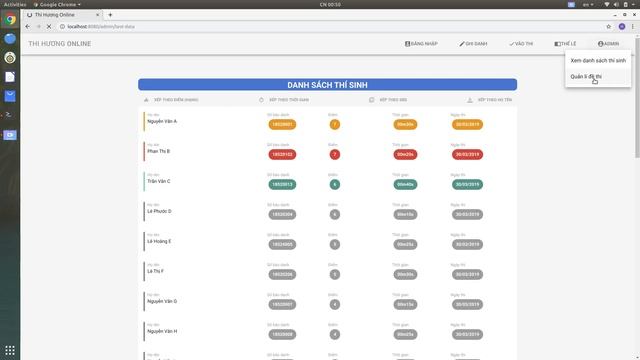
Task: Close the Thi Hương Online tab
Action: tap(98, 15)
